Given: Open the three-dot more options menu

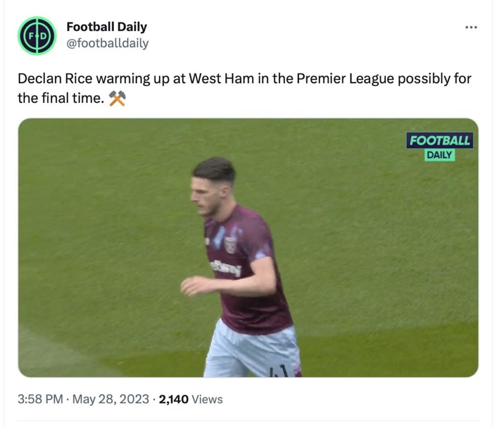Looking at the screenshot, I should (x=471, y=27).
